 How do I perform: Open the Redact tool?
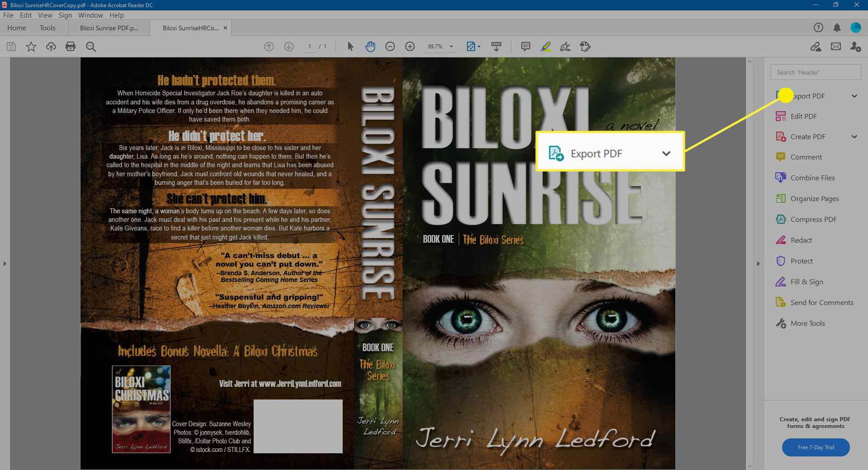point(794,240)
